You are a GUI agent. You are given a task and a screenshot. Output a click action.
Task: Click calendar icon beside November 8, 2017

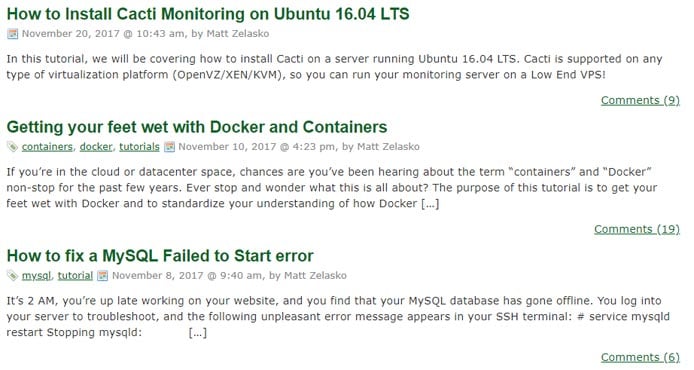[x=103, y=275]
